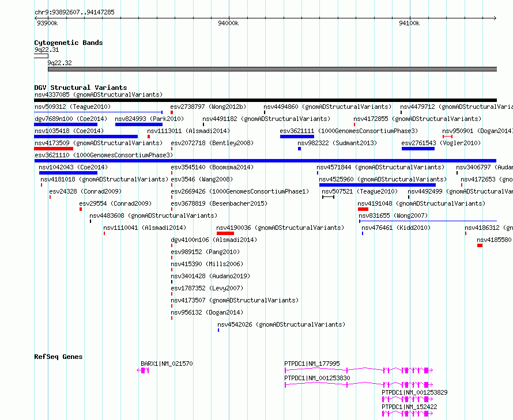Click the black nsv4337085 variant bar
513x420 pixels.
[266, 100]
